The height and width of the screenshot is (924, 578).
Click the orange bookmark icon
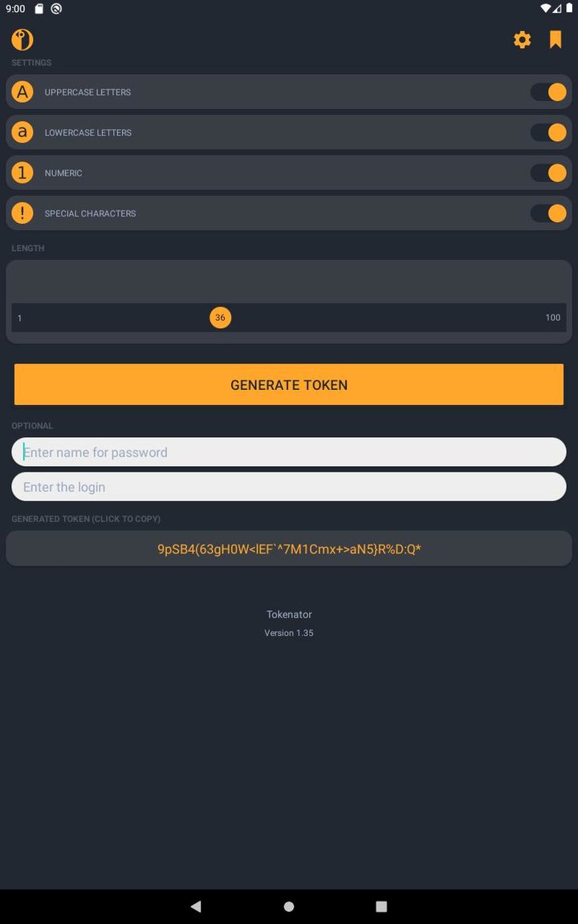(x=556, y=39)
